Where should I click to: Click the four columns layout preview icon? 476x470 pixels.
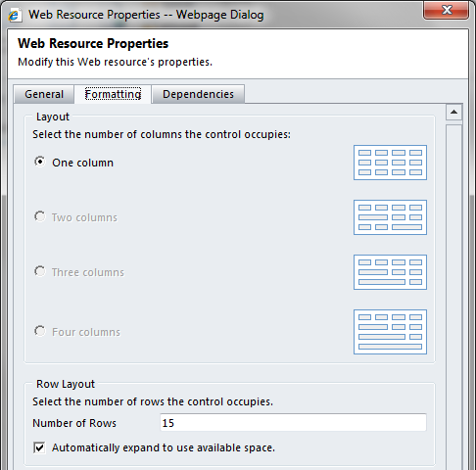pyautogui.click(x=390, y=332)
